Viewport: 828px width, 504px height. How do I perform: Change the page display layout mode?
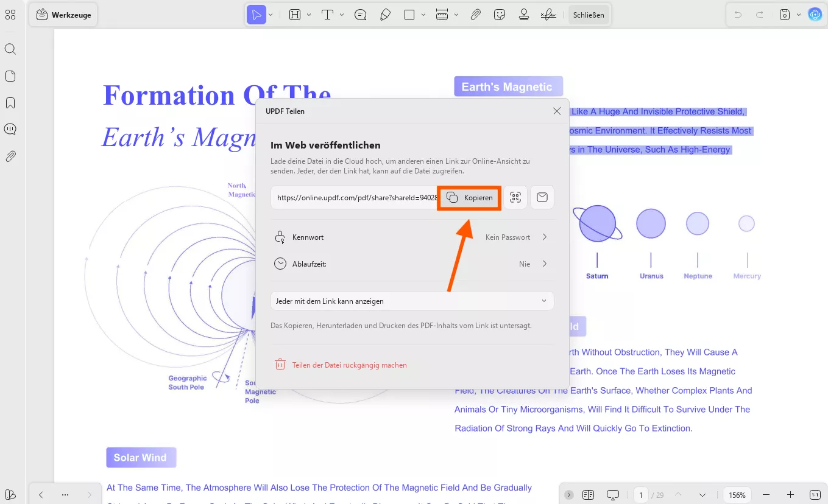click(x=588, y=495)
